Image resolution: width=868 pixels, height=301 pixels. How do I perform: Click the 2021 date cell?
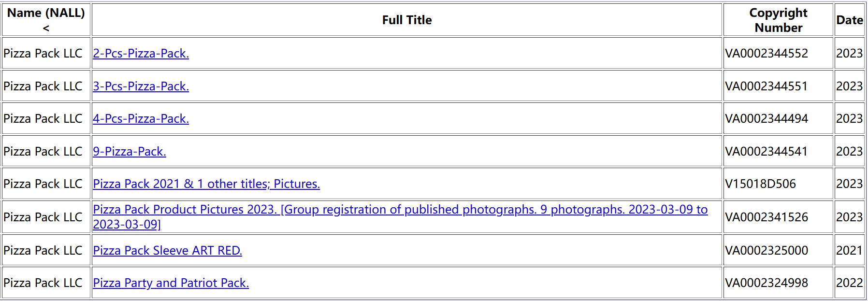click(849, 250)
